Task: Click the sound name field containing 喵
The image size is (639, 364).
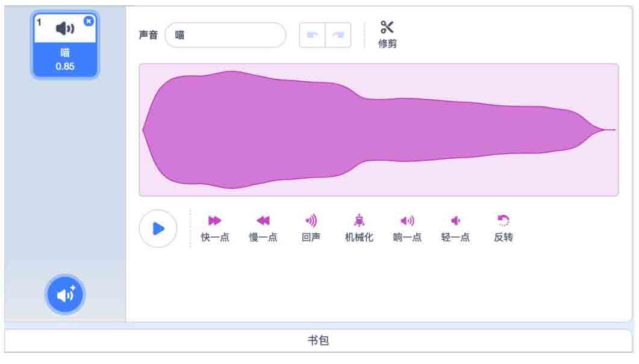Action: (225, 35)
